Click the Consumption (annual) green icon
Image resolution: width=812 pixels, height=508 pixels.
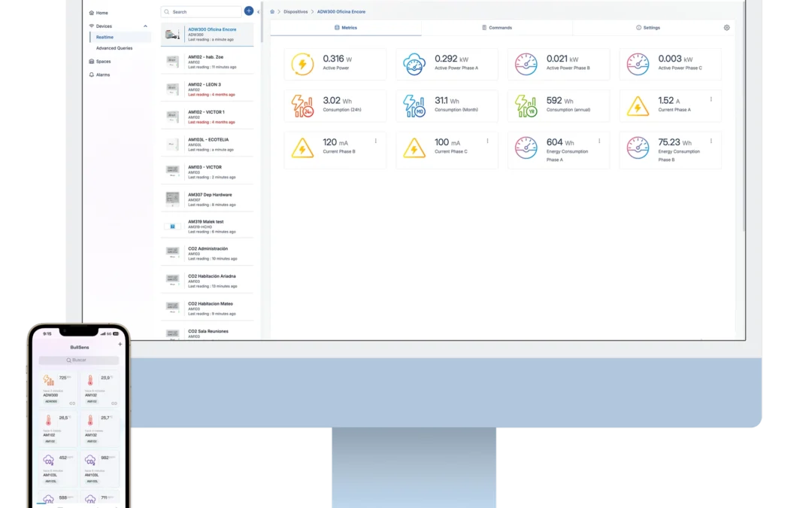point(526,106)
